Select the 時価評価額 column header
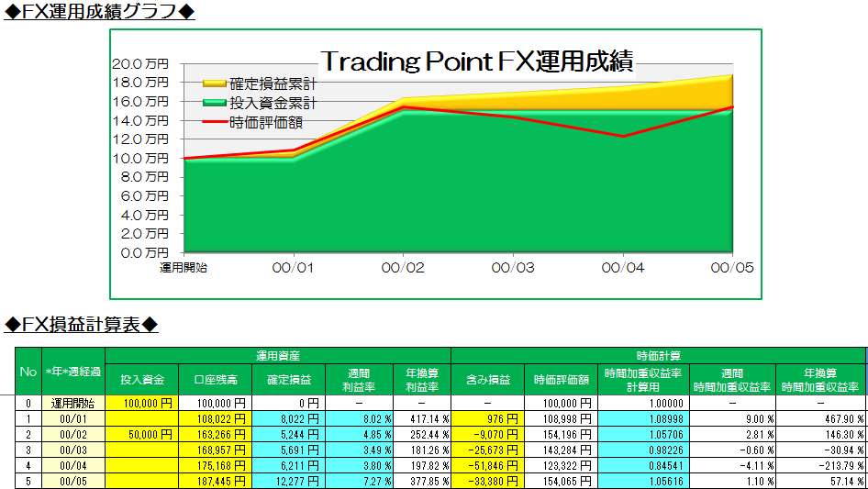The height and width of the screenshot is (489, 868). (x=561, y=379)
